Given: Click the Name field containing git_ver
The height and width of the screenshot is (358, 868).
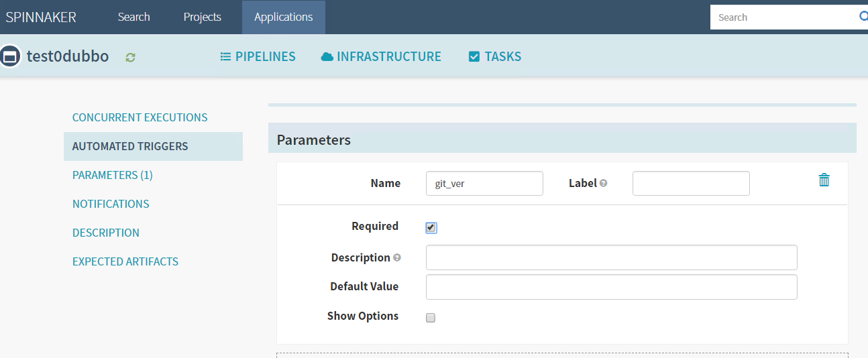Looking at the screenshot, I should pos(484,184).
